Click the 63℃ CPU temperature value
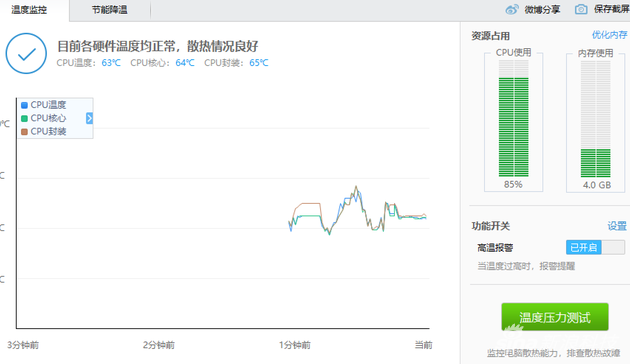This screenshot has height=364, width=630. click(x=111, y=63)
